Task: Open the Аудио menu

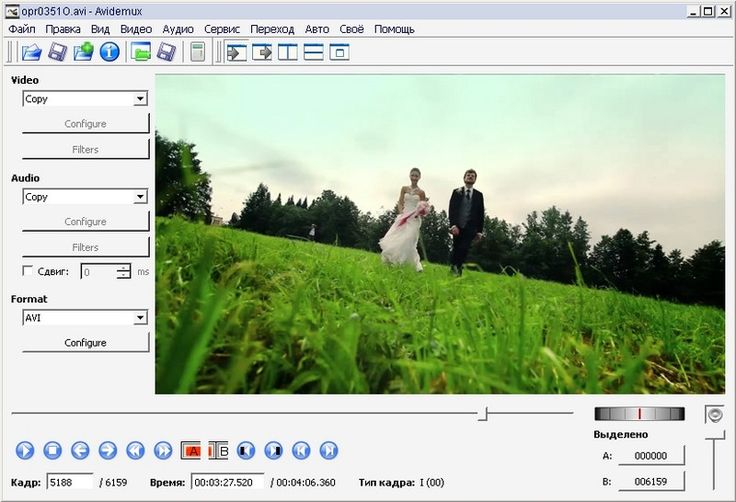Action: pos(178,29)
